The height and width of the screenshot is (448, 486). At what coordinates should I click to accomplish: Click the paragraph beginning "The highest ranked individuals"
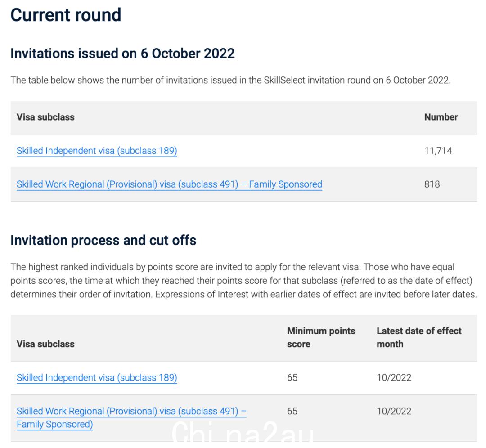(x=243, y=281)
